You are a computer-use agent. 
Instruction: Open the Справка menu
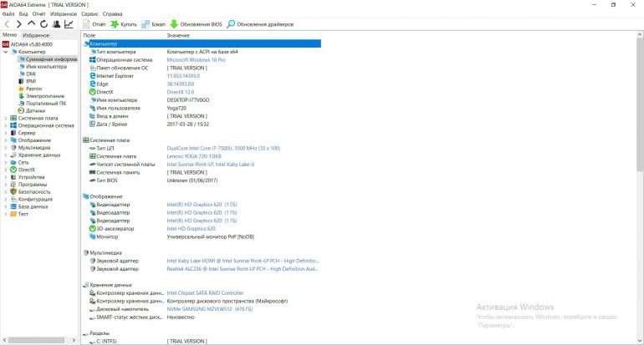click(x=113, y=13)
